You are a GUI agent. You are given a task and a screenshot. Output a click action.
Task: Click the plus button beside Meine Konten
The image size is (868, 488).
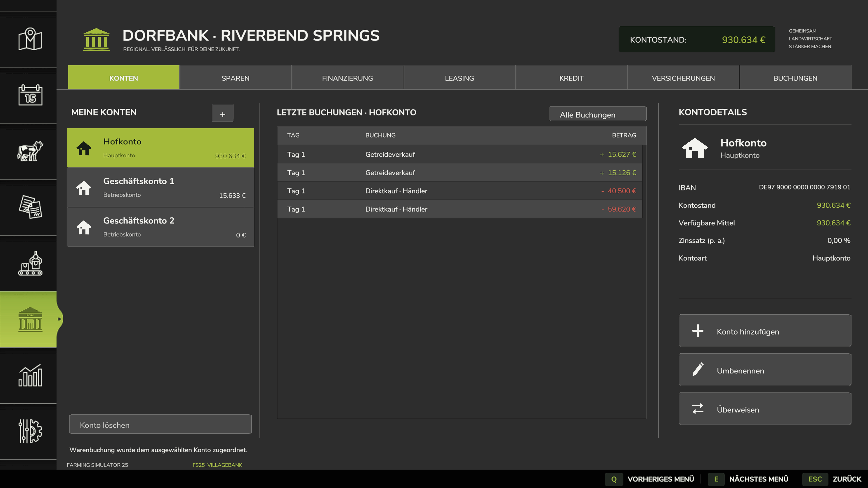[x=222, y=113]
